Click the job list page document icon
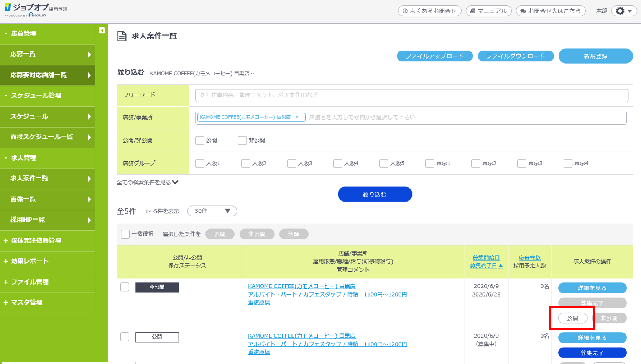The image size is (641, 364). [122, 36]
